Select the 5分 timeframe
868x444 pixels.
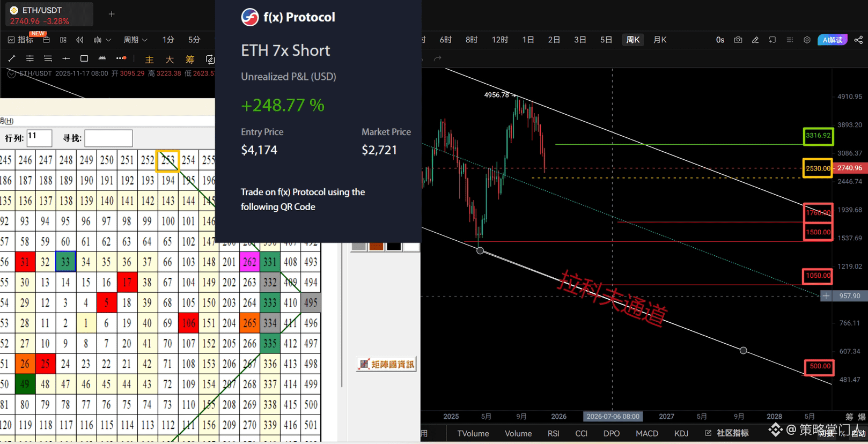[194, 40]
